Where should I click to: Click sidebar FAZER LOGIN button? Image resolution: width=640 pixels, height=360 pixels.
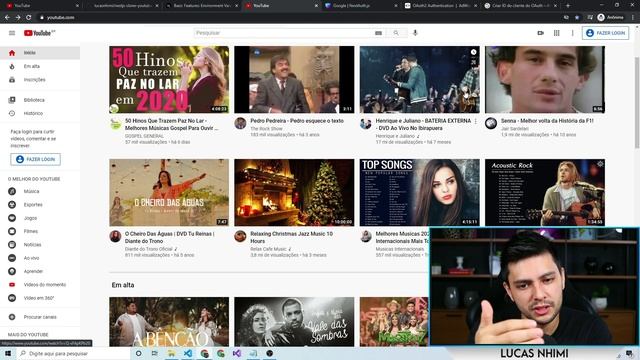(x=36, y=159)
